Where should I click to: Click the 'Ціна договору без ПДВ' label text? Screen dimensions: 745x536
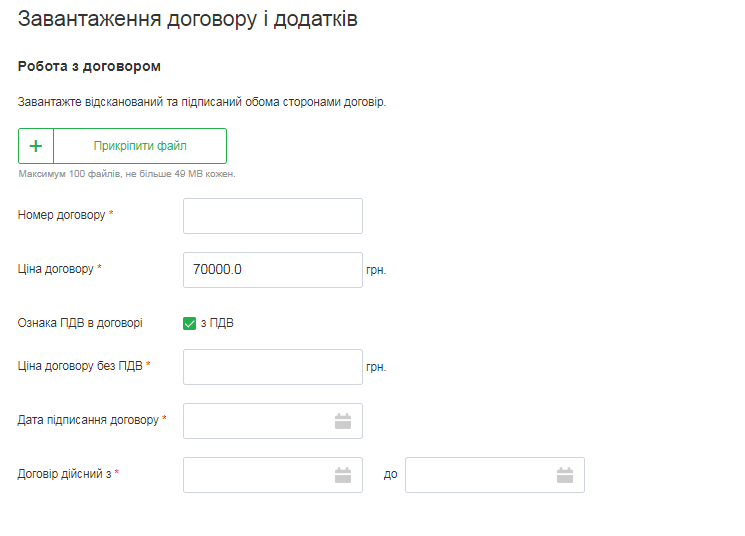[x=80, y=366]
